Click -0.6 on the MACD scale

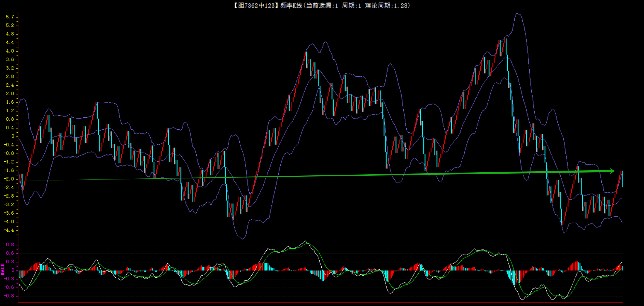click(9, 287)
